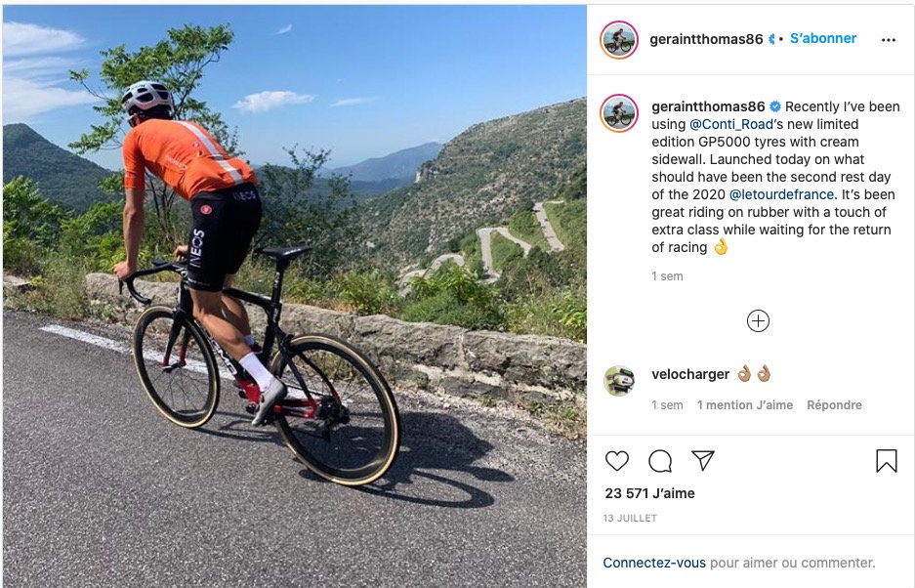
Task: Open the 23 571 J'aime likes list
Action: click(x=649, y=493)
